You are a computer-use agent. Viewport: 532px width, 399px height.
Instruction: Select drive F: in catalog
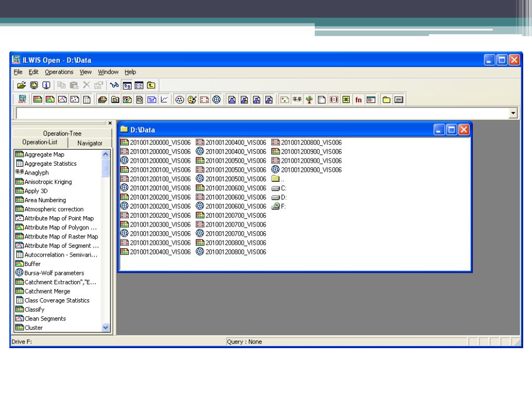pos(279,206)
